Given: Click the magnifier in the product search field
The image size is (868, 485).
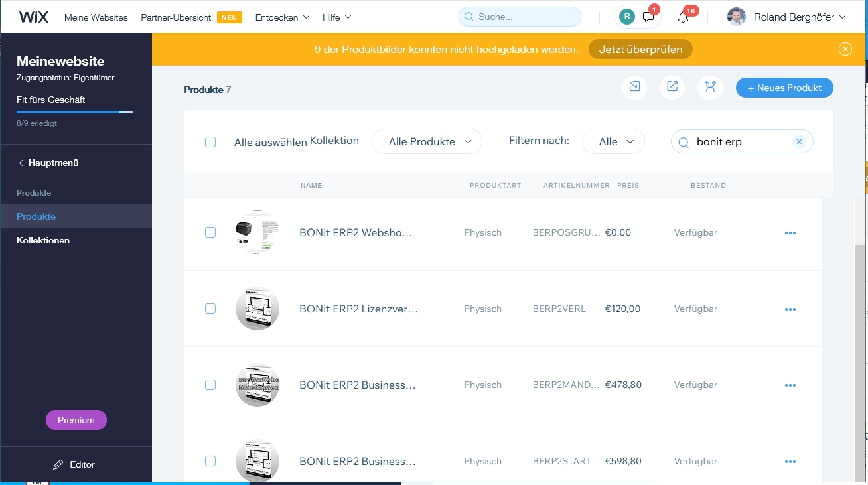Looking at the screenshot, I should pos(683,142).
